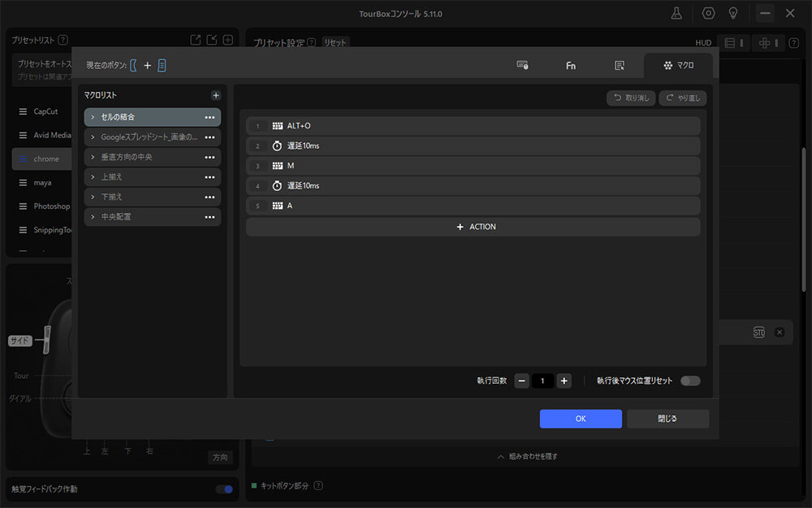The image size is (812, 508).
Task: Add a new macro to the macro list
Action: coord(215,95)
